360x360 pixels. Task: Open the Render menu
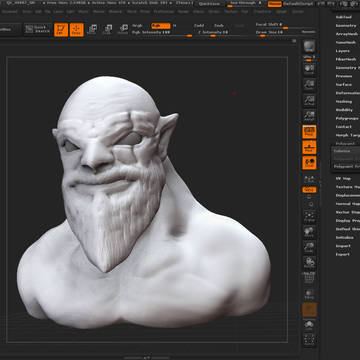(183, 11)
